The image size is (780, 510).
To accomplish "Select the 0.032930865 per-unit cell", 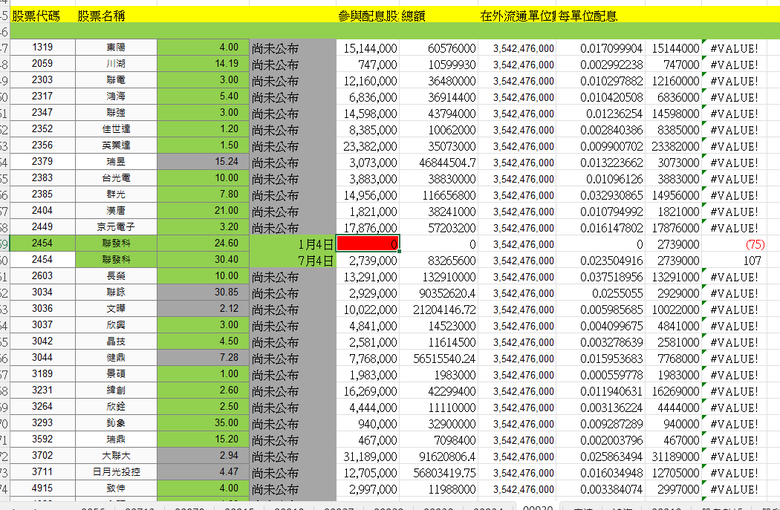I will (x=600, y=196).
